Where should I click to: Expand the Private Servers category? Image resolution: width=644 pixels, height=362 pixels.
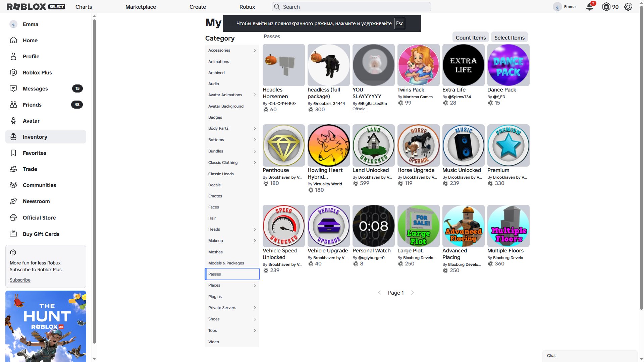tap(232, 308)
